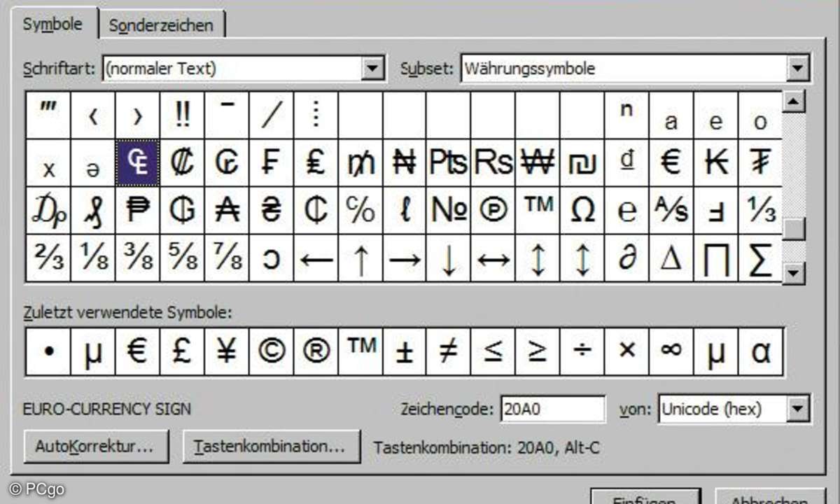Pick the alpha from recently used symbols
Screen dimensions: 840x504
click(761, 351)
